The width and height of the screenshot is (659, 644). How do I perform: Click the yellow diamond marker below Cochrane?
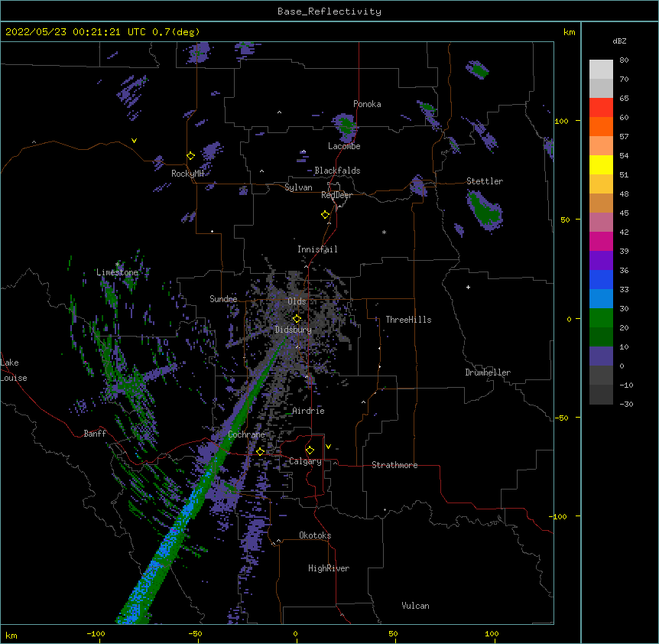click(260, 451)
